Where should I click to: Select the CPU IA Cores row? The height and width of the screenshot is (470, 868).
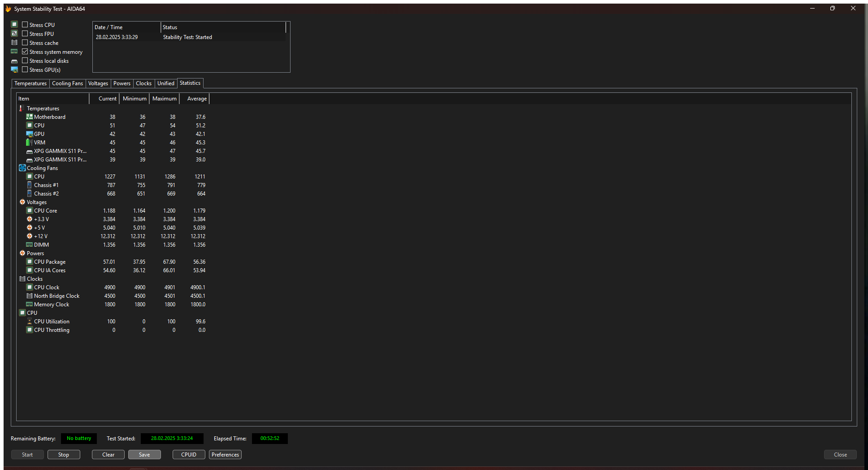113,270
